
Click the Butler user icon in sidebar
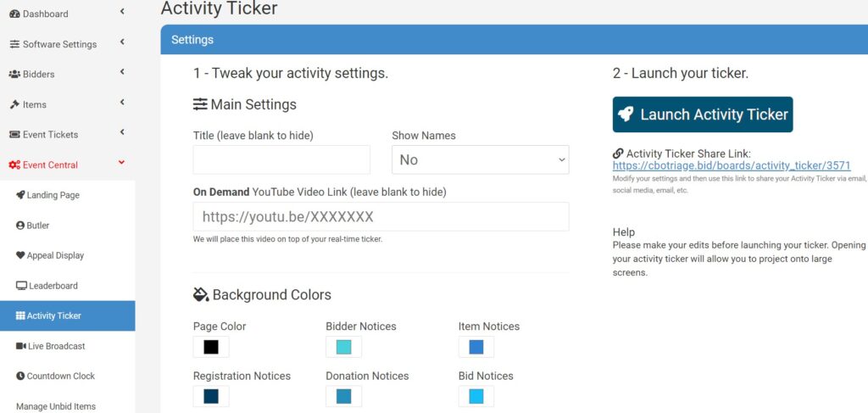pyautogui.click(x=20, y=226)
